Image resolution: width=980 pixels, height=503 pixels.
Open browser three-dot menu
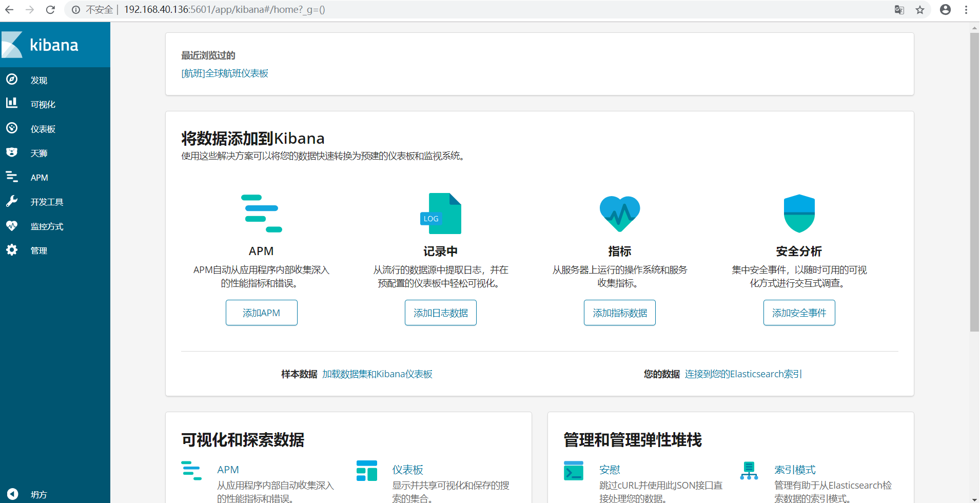click(966, 10)
